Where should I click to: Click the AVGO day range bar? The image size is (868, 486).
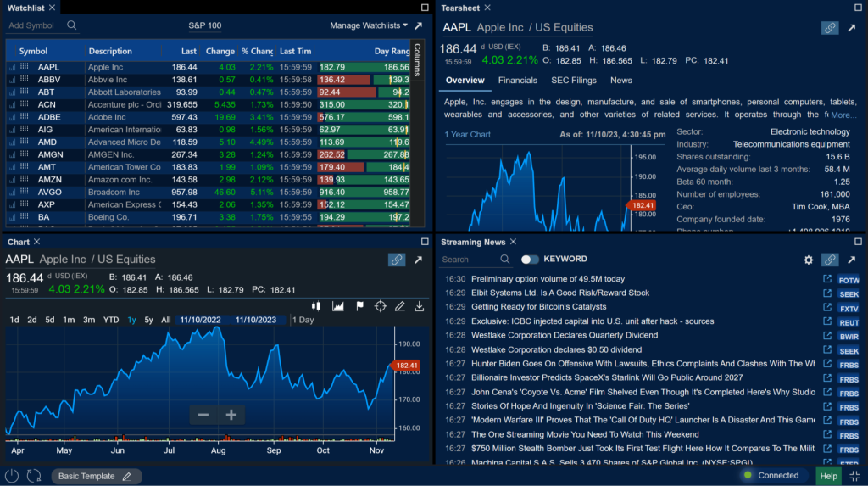364,192
